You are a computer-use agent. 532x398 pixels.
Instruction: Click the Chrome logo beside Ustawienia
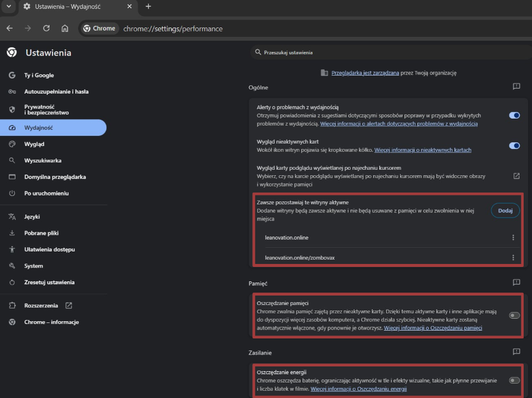pos(12,52)
